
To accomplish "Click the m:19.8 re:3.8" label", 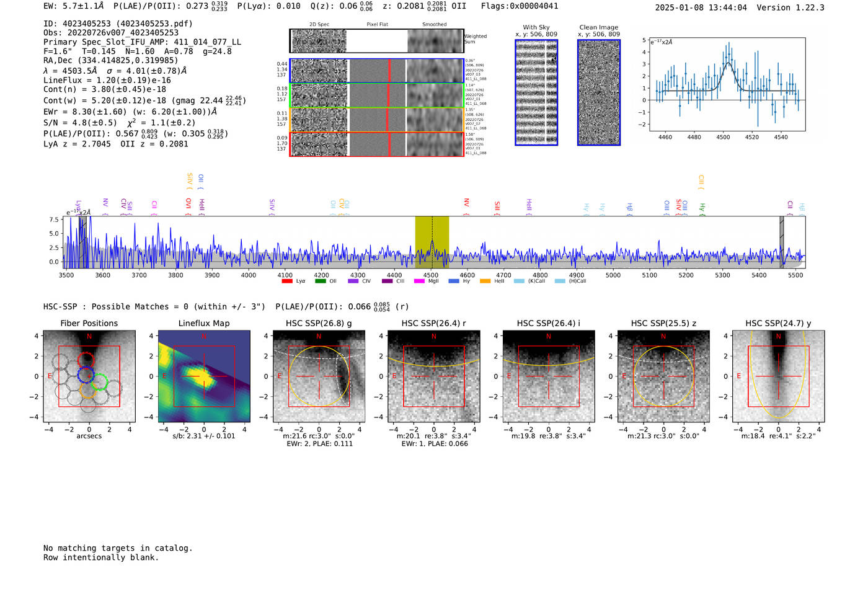I will tap(549, 436).
